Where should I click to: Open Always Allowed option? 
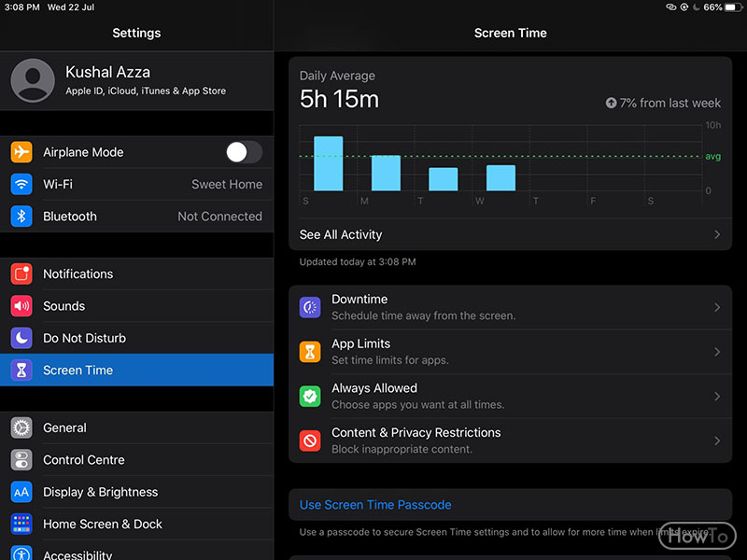(510, 396)
